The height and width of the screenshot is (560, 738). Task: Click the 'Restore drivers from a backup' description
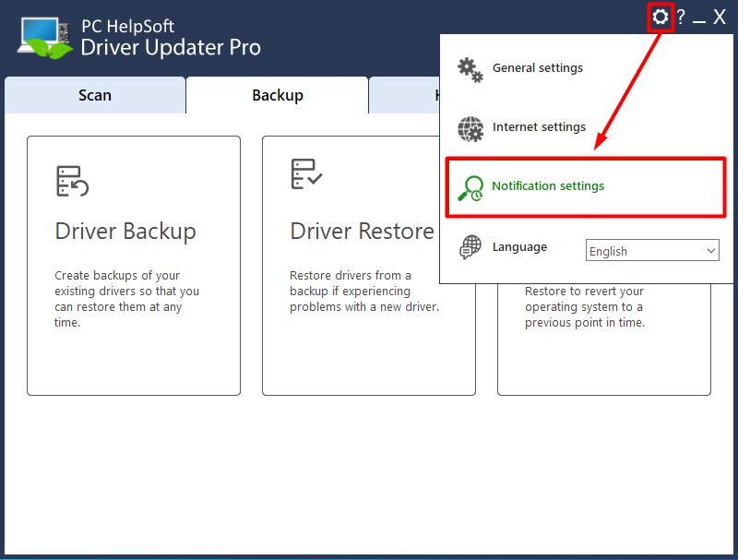tap(364, 291)
